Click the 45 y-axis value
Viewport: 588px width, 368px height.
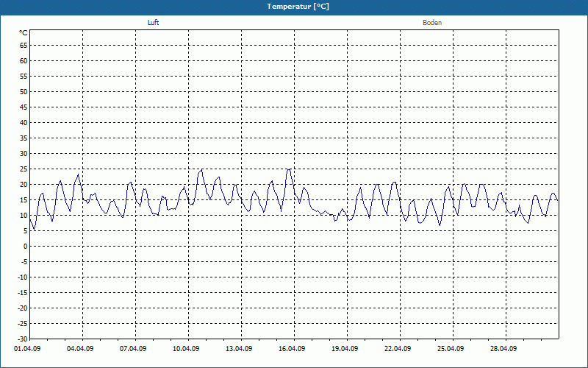tap(24, 107)
